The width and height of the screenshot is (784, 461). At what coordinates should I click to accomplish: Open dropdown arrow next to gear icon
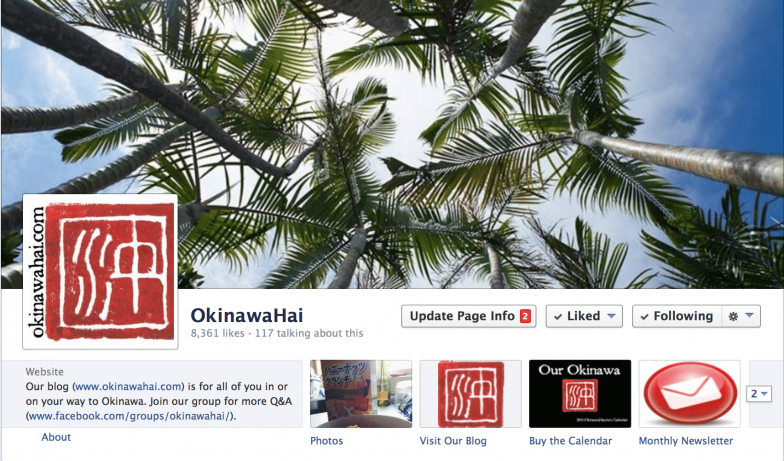point(749,316)
